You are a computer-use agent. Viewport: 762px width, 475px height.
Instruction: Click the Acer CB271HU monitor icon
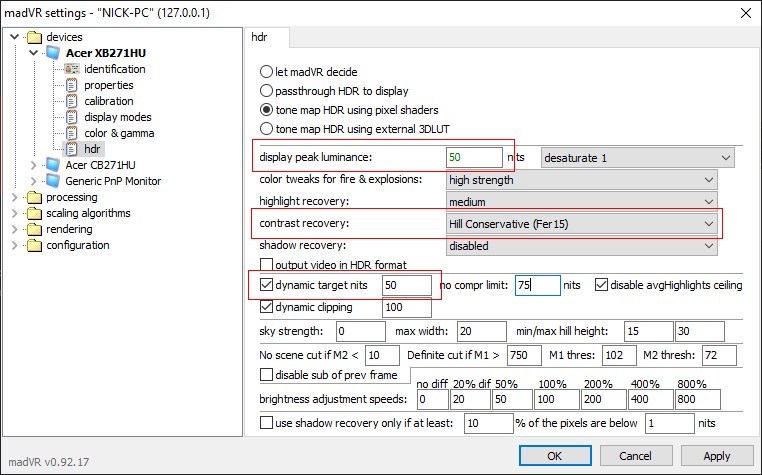pyautogui.click(x=54, y=165)
